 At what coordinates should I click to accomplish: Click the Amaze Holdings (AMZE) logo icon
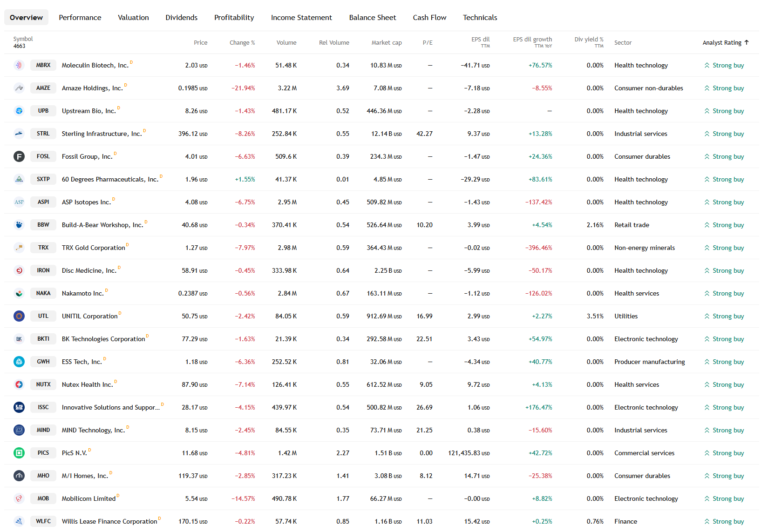pos(19,88)
